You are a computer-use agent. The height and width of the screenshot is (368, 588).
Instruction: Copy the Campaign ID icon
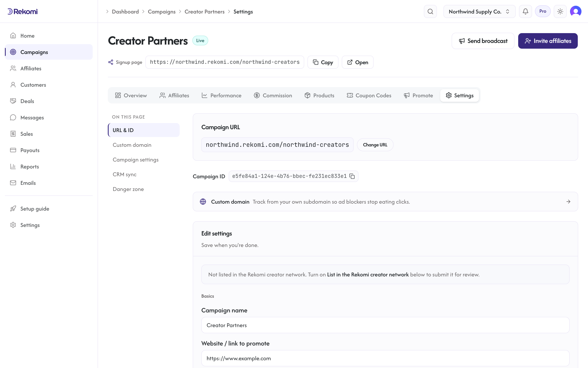352,176
